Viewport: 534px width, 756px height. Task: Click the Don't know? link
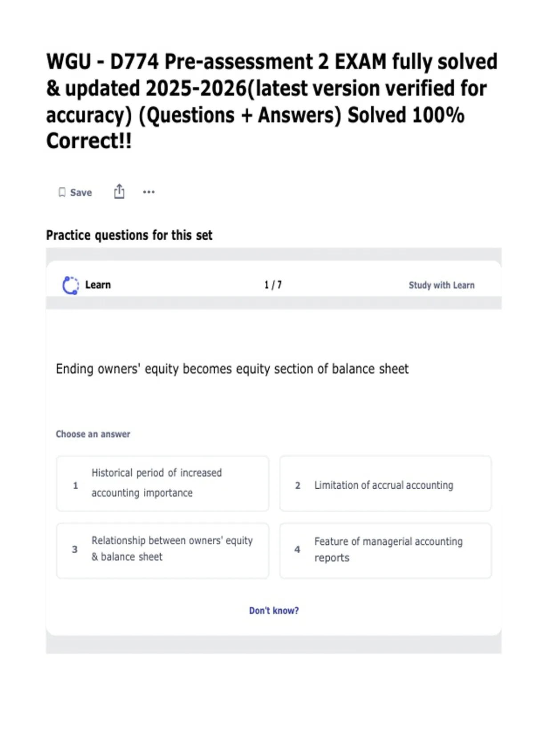(x=274, y=611)
